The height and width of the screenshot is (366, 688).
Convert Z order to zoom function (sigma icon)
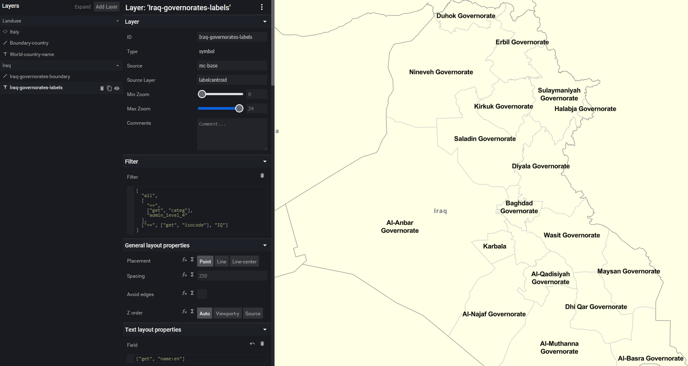tap(192, 312)
